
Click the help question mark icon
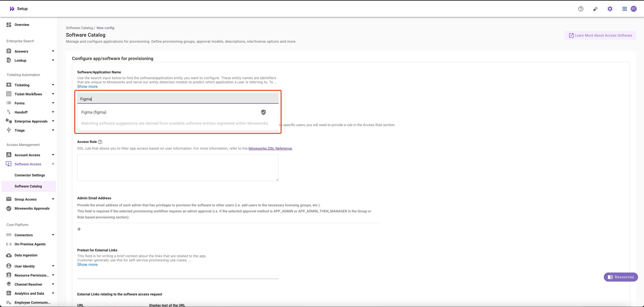point(580,9)
